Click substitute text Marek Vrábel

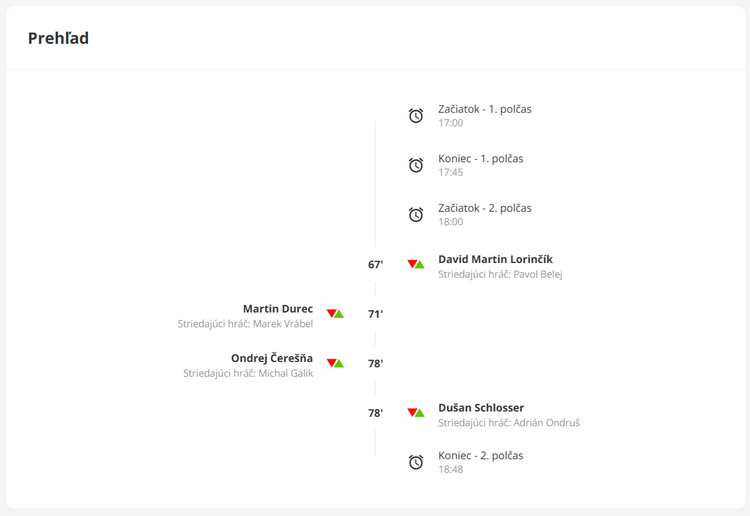[x=283, y=324]
